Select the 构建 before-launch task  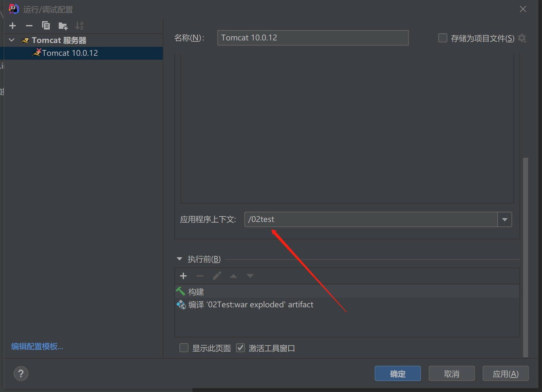click(x=347, y=292)
